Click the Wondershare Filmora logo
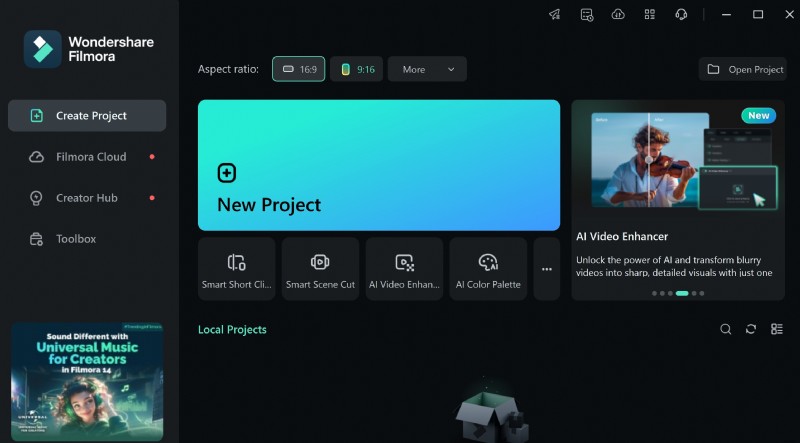Screen dimensions: 800x443 [x=43, y=49]
